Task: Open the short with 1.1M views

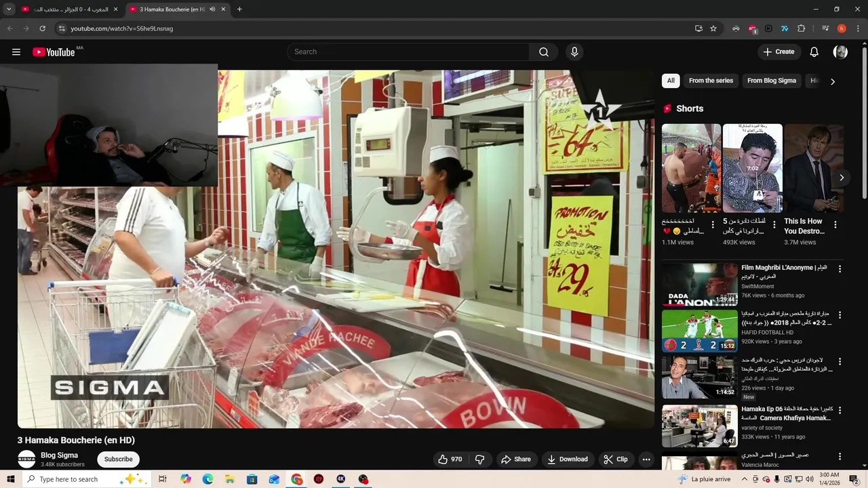Action: 691,168
